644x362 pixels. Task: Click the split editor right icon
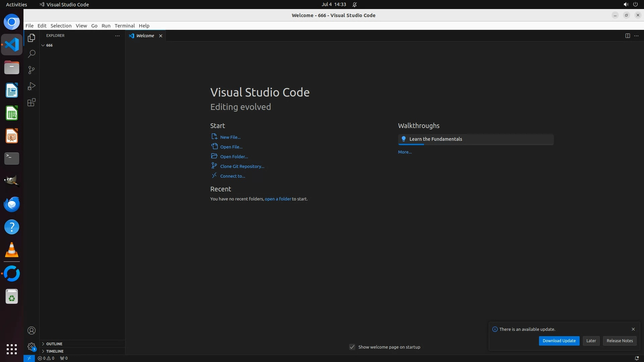coord(628,36)
